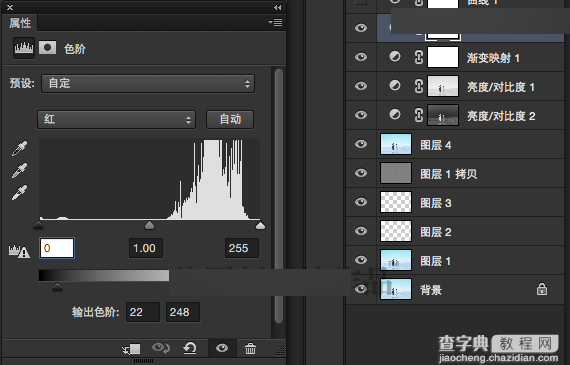Image resolution: width=570 pixels, height=365 pixels.
Task: Hide the 图层 3 layer
Action: (x=361, y=202)
